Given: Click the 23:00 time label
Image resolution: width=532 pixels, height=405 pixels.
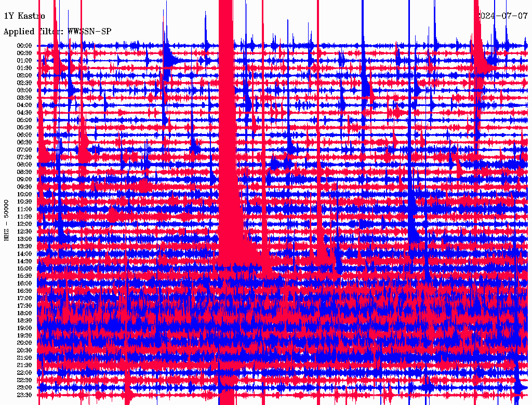Looking at the screenshot, I should pos(24,387).
